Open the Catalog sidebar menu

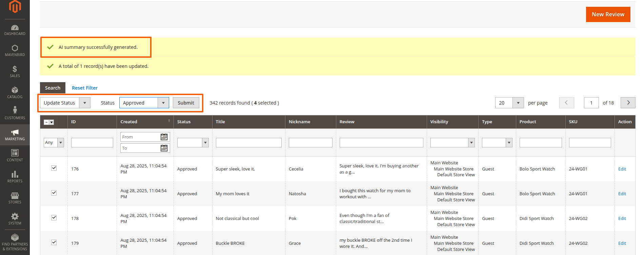pos(15,93)
